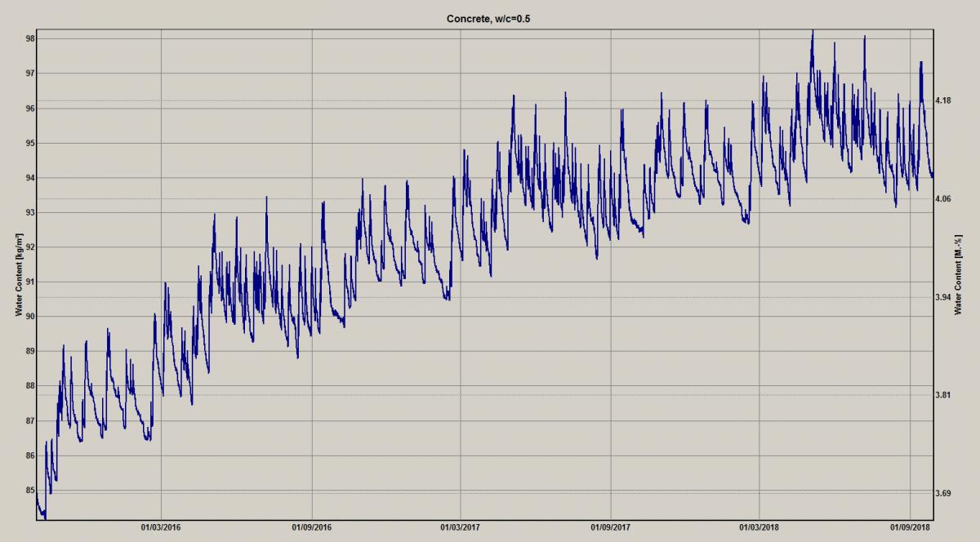980x542 pixels.
Task: Click the left axis value 98
Action: click(29, 38)
